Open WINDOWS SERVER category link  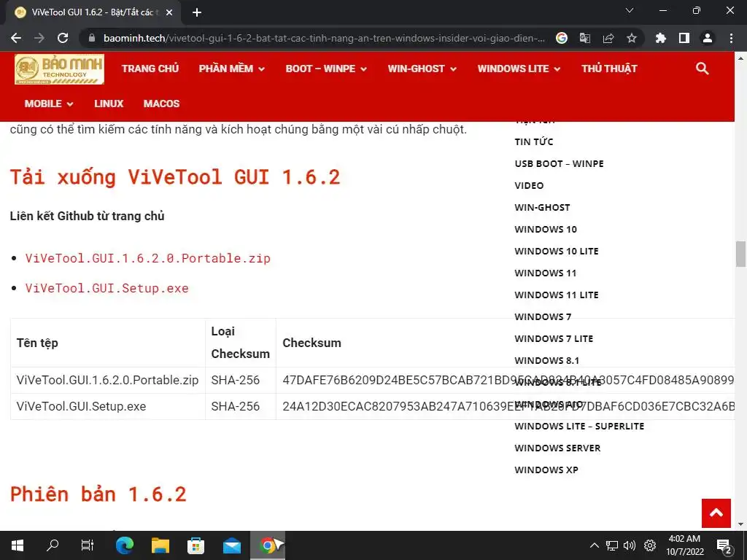coord(557,448)
